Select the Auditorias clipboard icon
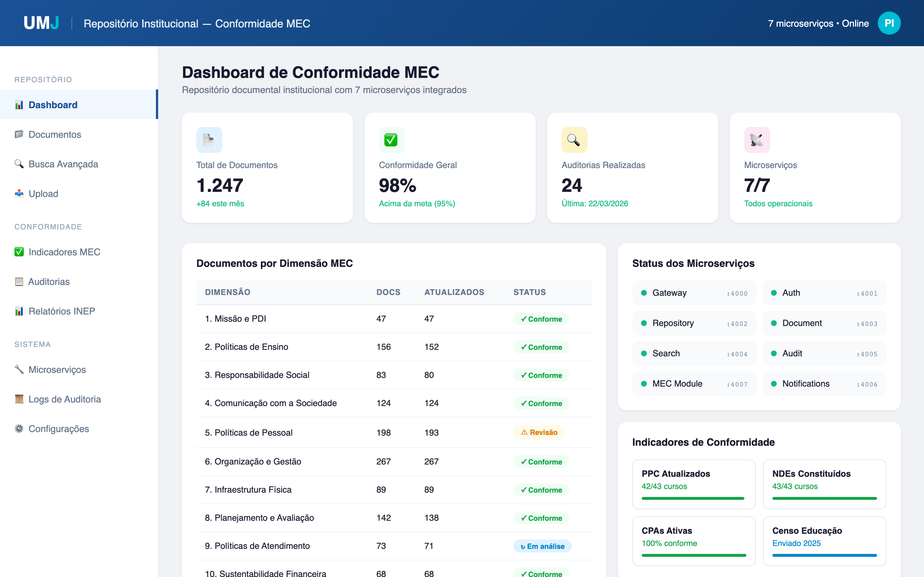This screenshot has height=577, width=924. point(19,282)
